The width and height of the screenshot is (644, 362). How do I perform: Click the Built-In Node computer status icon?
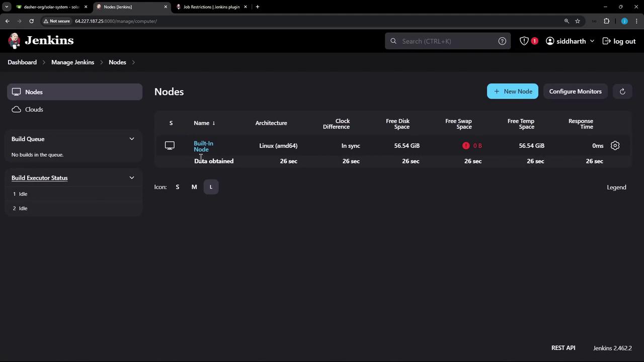pyautogui.click(x=170, y=146)
